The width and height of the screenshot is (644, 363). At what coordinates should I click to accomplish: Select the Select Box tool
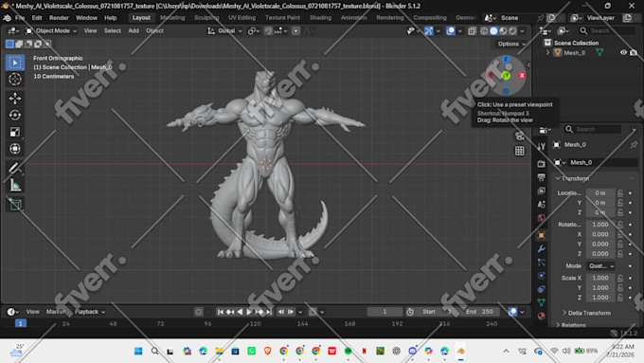tap(15, 63)
